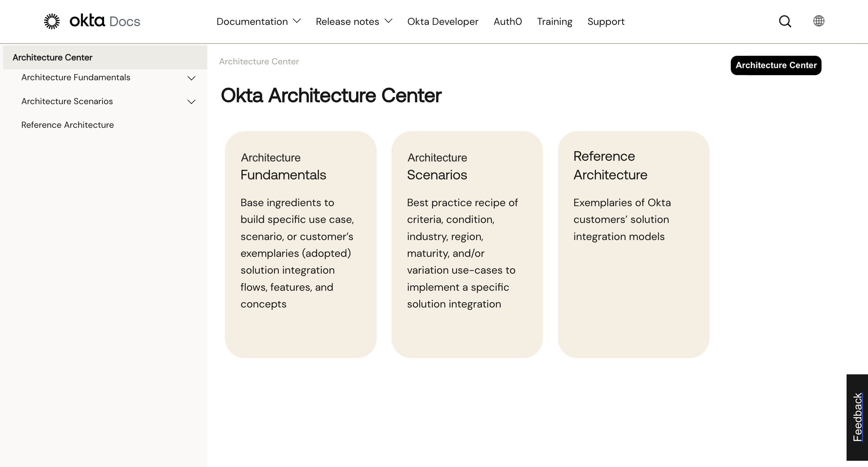This screenshot has width=868, height=467.
Task: Click the Okta Docs wordmark
Action: pos(105,21)
